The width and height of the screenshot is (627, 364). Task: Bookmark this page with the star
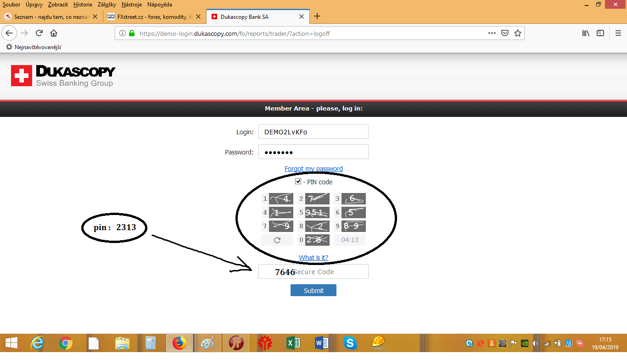[x=518, y=33]
